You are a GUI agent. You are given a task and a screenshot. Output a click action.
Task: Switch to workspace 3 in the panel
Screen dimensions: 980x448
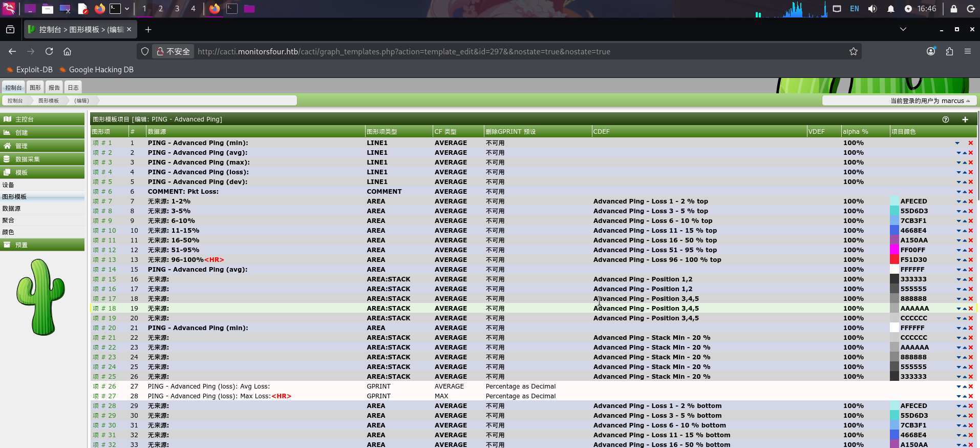coord(177,9)
